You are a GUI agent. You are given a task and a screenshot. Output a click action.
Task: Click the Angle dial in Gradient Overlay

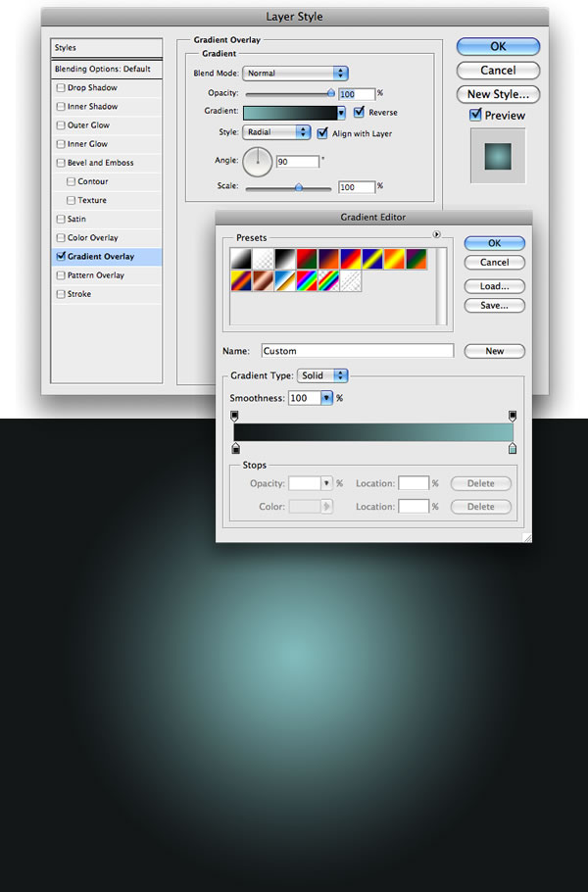(x=258, y=162)
